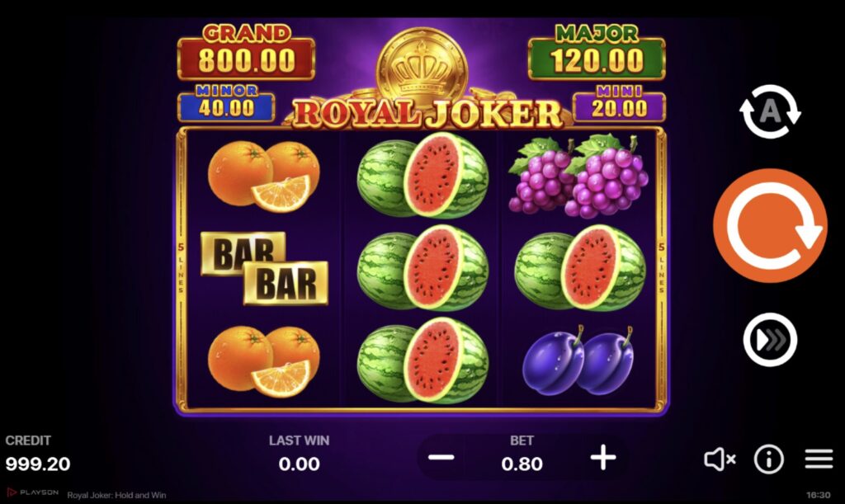This screenshot has height=504, width=845.
Task: Click the bet value 0.80
Action: [522, 464]
